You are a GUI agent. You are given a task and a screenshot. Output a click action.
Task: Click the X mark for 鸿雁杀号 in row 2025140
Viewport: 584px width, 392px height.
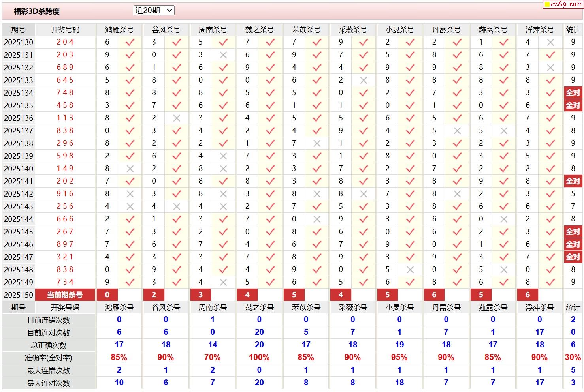(130, 169)
